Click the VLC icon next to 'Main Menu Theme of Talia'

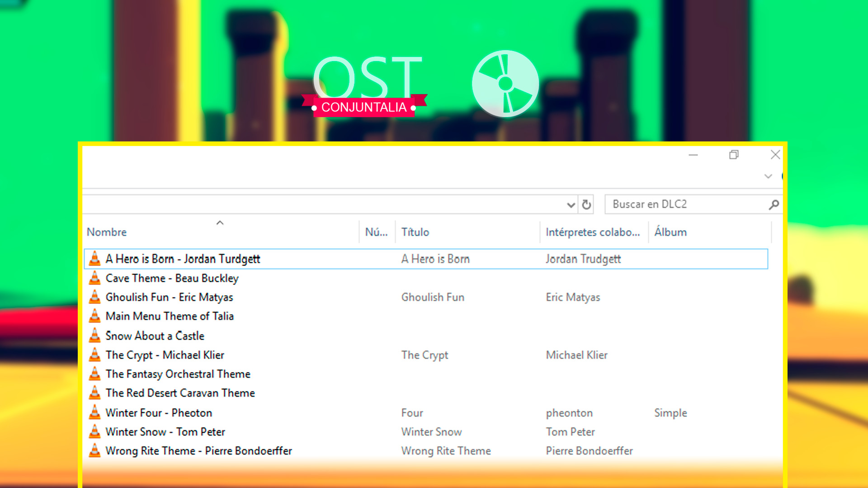(x=94, y=316)
